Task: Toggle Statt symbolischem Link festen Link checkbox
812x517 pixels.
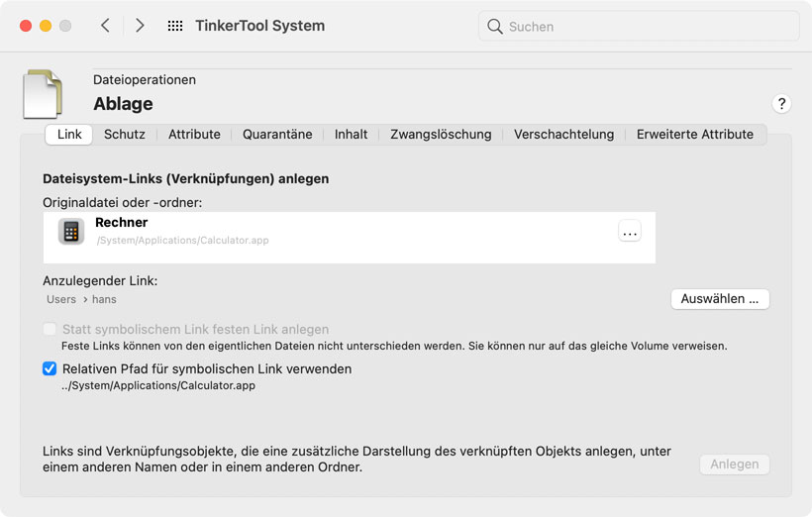Action: (x=50, y=329)
